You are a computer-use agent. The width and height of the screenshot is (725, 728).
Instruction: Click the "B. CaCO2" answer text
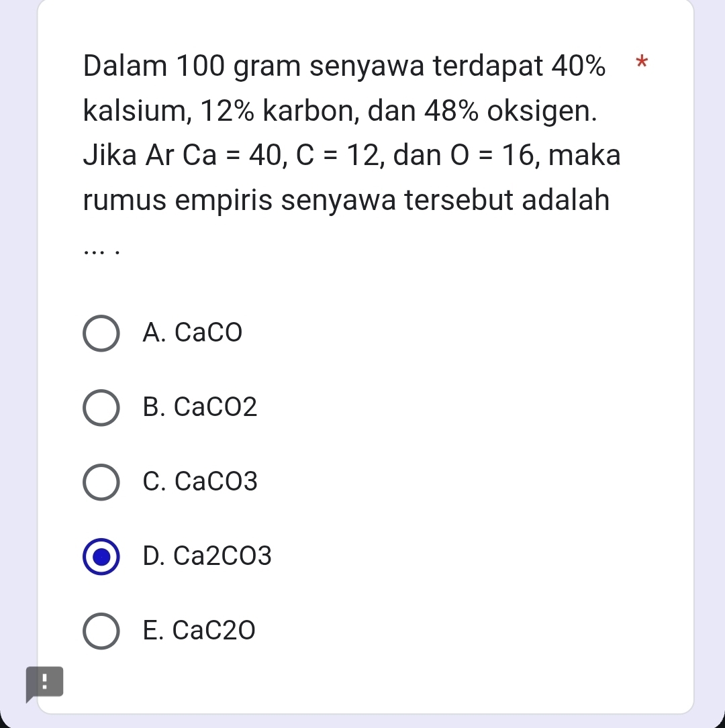[x=200, y=407]
